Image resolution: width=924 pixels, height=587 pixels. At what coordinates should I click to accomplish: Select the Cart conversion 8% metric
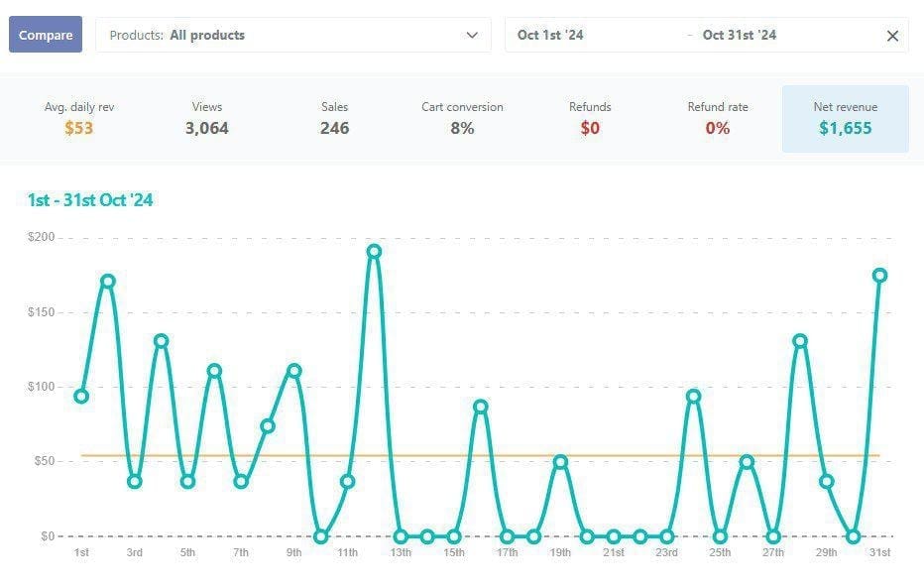coord(462,119)
